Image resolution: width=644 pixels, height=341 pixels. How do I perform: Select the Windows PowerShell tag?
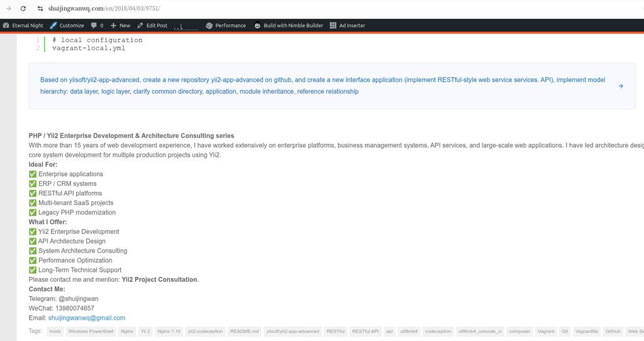coord(91,331)
